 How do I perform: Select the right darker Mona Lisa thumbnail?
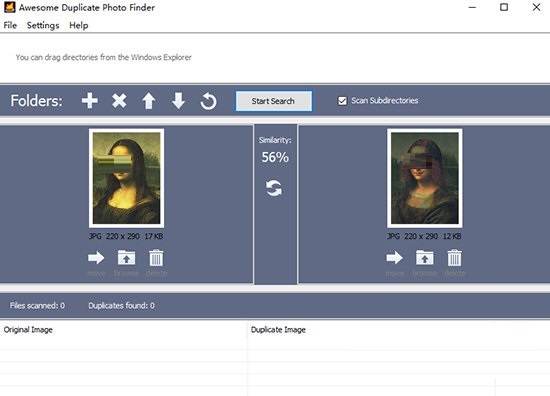425,178
